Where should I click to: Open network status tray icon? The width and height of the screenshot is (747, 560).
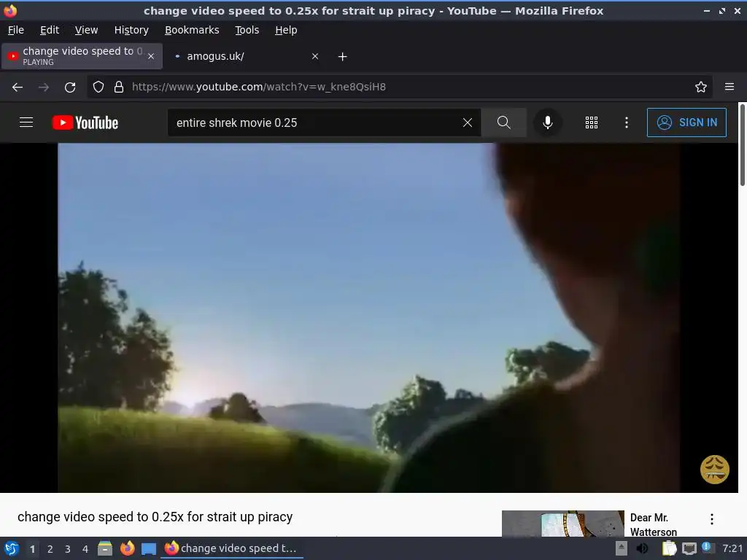[689, 548]
